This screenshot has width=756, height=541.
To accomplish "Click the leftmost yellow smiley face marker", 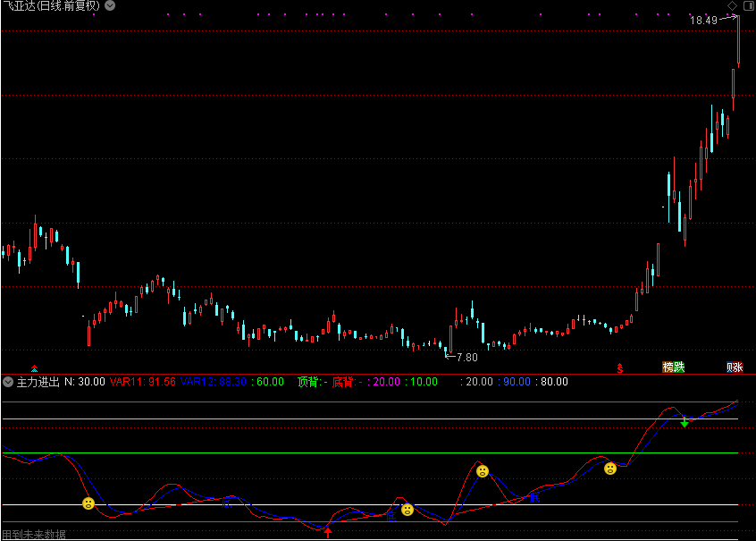I will point(88,503).
